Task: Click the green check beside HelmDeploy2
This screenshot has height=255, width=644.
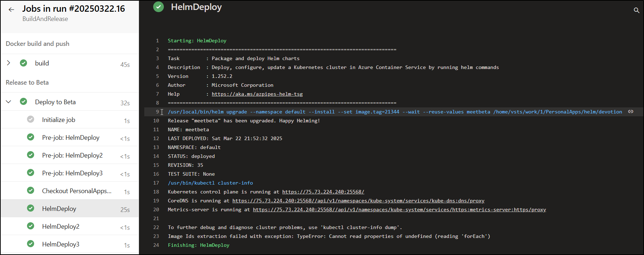Action: pyautogui.click(x=31, y=226)
